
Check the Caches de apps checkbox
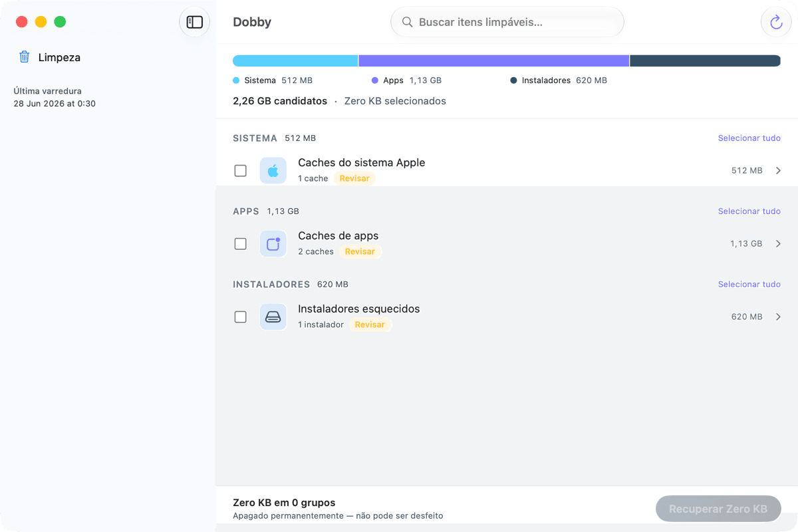pos(241,244)
